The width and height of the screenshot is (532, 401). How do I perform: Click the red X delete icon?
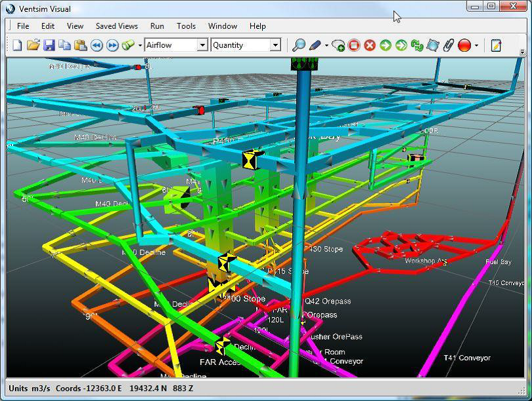[x=370, y=45]
